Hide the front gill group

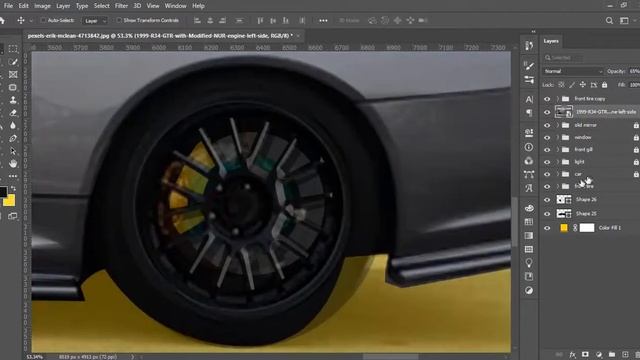(x=547, y=150)
